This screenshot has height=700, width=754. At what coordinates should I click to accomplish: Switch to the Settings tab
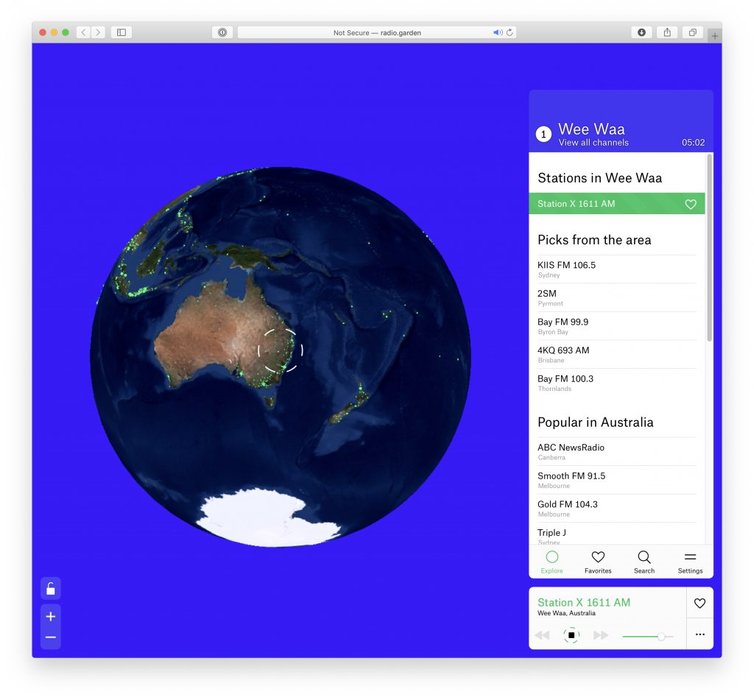(x=690, y=562)
